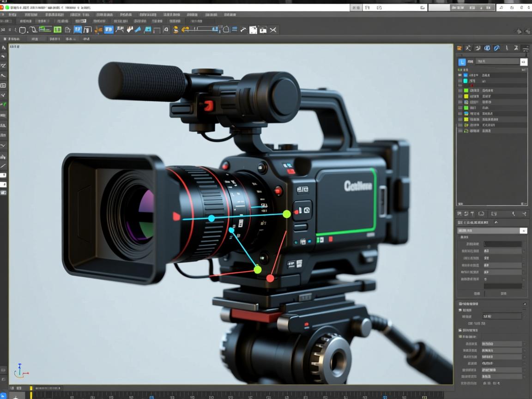The image size is (532, 399).
Task: Select the blue three-line list toolbar icon
Action: [x=235, y=30]
